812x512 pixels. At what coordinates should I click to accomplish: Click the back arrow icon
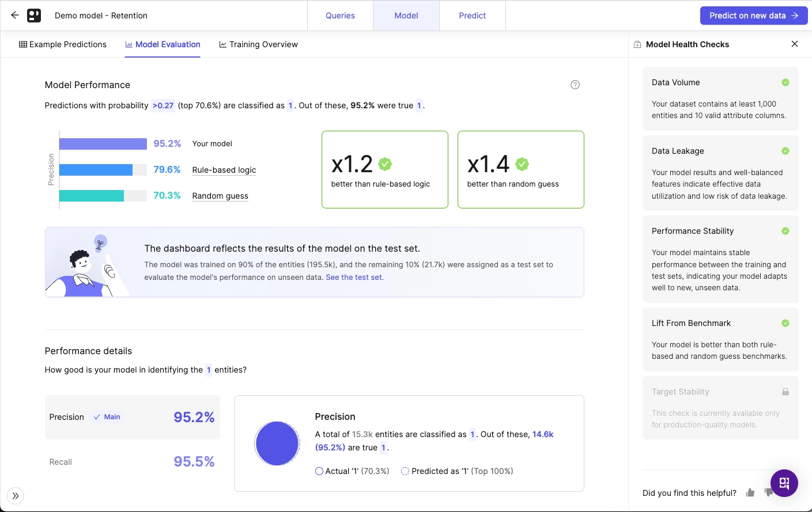15,16
